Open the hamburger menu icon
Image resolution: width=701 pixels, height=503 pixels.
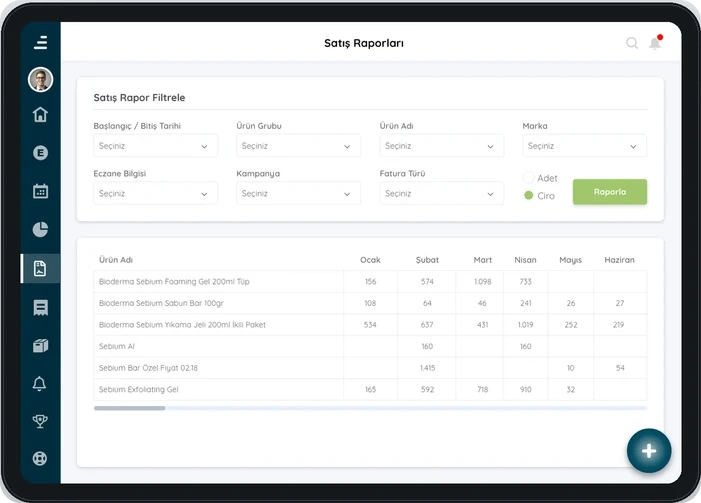41,42
